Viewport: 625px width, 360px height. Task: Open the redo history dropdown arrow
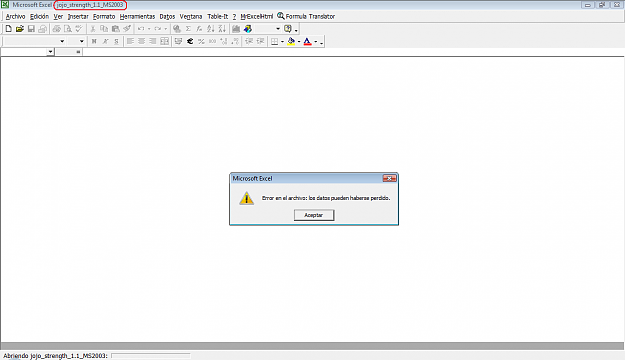point(166,29)
